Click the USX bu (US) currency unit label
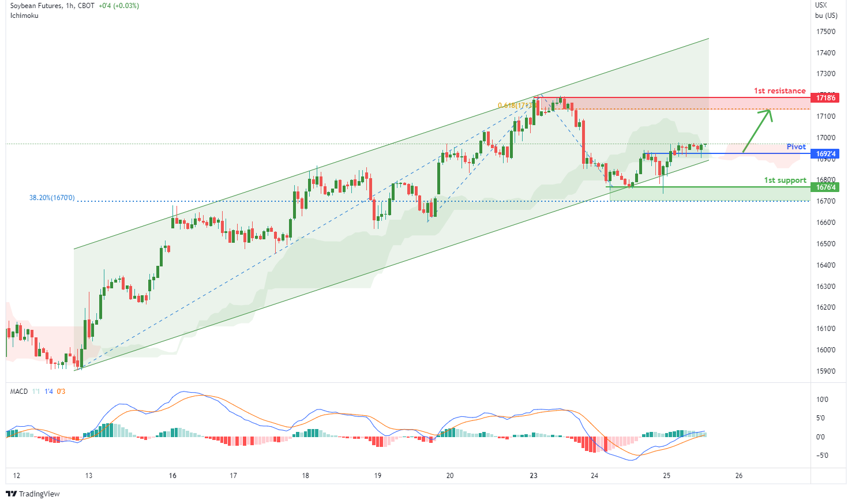 click(x=826, y=10)
